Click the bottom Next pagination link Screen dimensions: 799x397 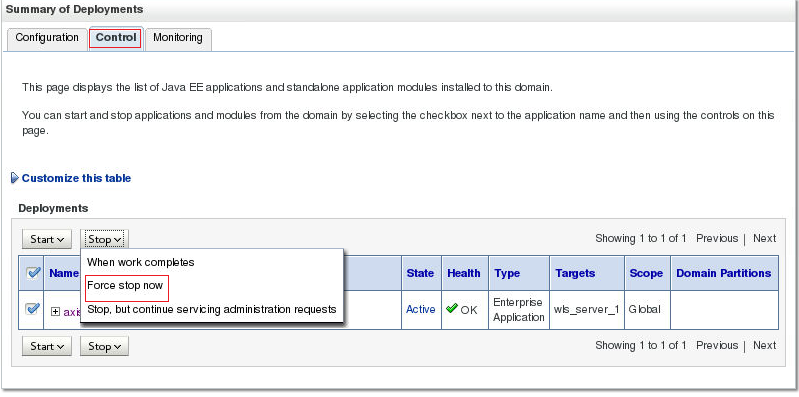tap(764, 345)
